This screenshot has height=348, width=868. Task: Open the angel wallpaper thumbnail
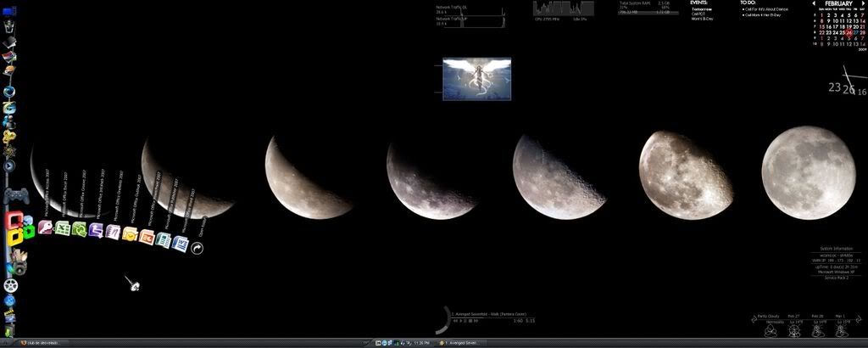(476, 79)
